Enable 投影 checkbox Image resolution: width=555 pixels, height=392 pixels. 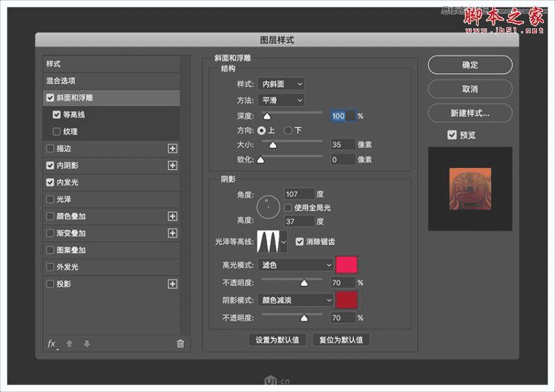click(x=50, y=284)
